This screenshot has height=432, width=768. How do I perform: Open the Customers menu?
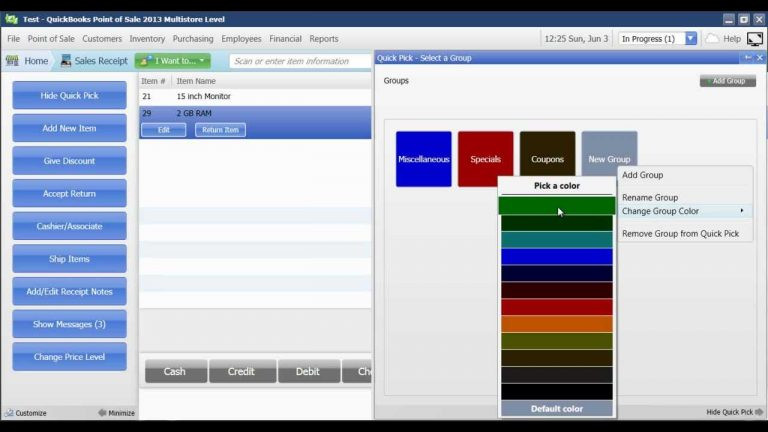(102, 39)
